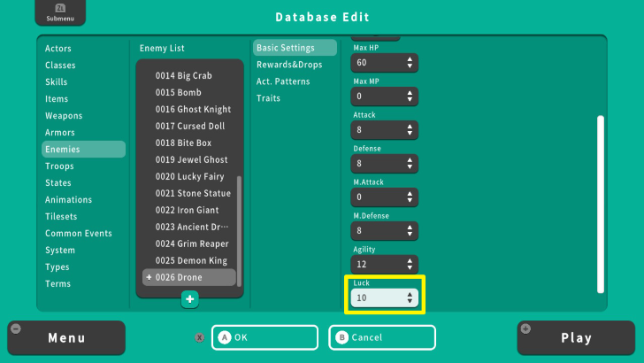Click the plus icon to add enemy
This screenshot has height=363, width=644.
pyautogui.click(x=189, y=299)
